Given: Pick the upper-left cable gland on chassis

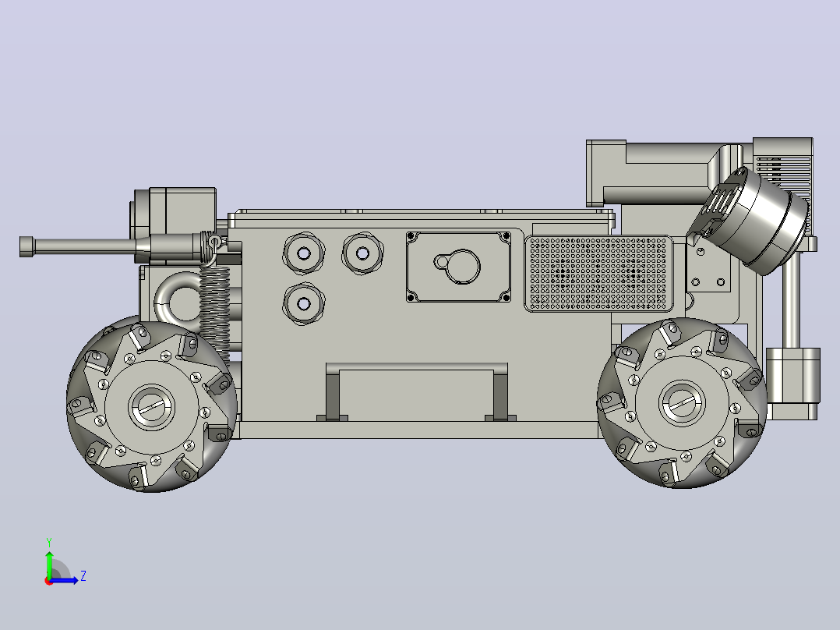Looking at the screenshot, I should [304, 253].
